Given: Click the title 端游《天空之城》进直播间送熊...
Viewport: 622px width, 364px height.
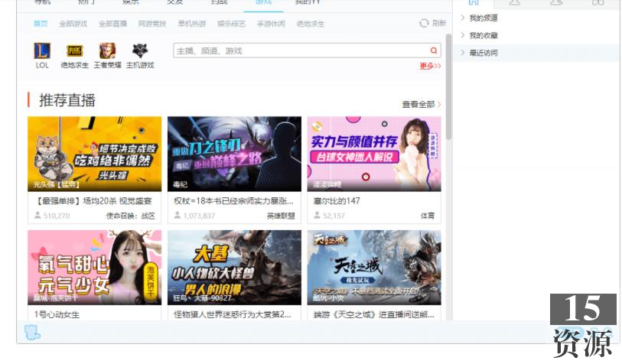Looking at the screenshot, I should click(373, 314).
